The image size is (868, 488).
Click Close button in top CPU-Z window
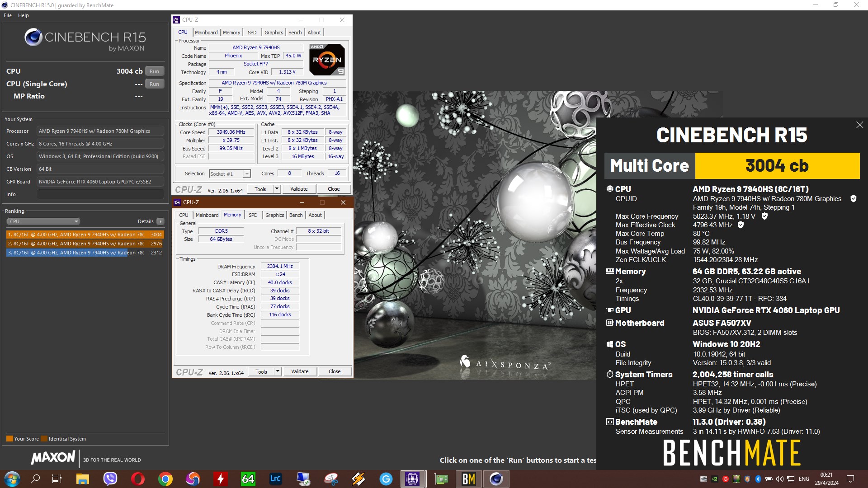coord(334,189)
